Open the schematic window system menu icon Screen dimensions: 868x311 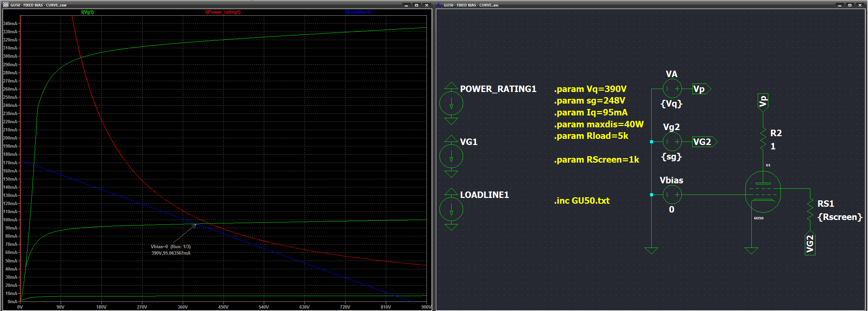[x=439, y=5]
